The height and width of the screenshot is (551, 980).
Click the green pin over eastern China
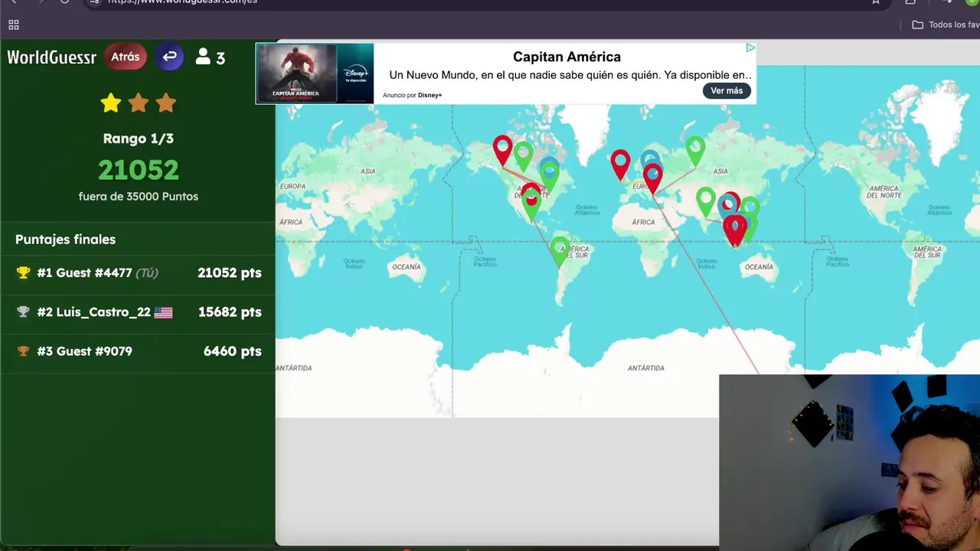[750, 207]
